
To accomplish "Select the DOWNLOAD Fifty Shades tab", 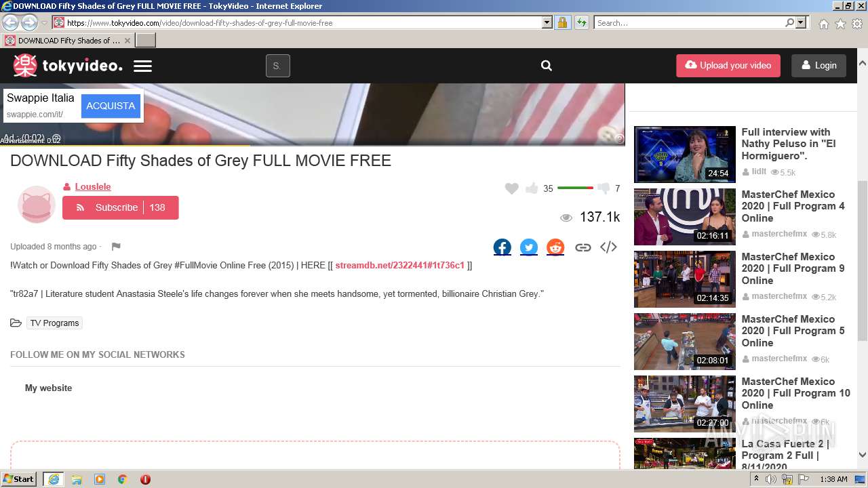I will [68, 41].
